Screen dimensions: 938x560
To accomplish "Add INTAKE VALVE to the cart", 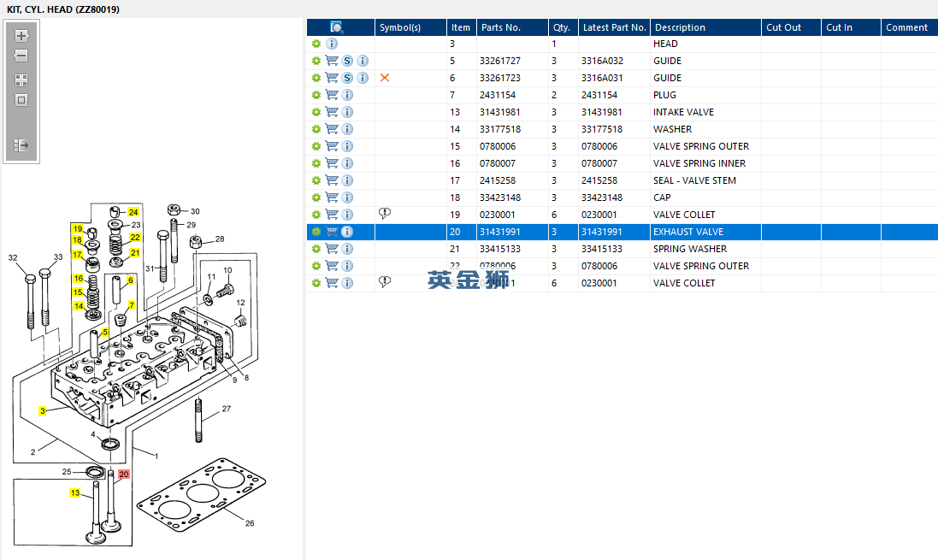I will click(332, 112).
